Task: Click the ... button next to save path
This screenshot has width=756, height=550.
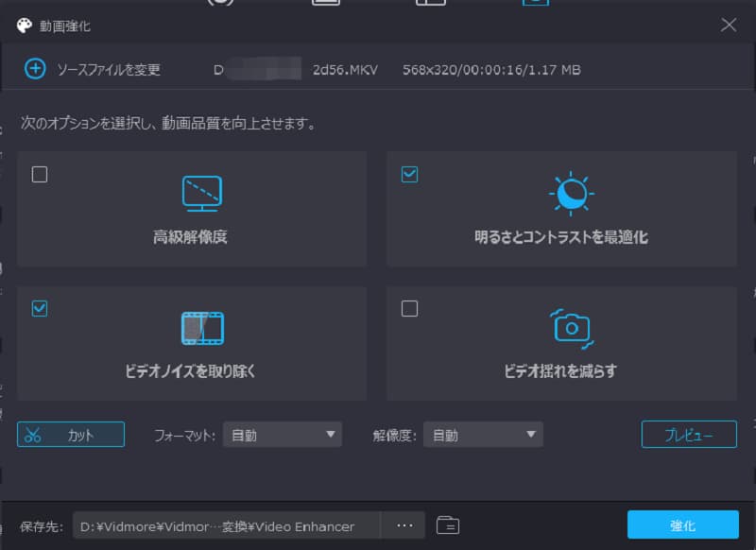Action: point(404,524)
